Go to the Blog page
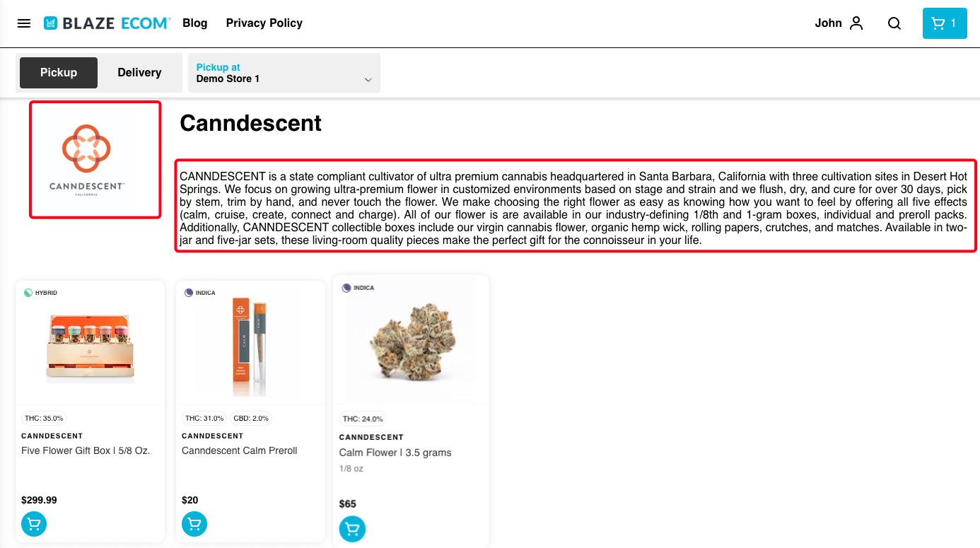 (x=195, y=23)
